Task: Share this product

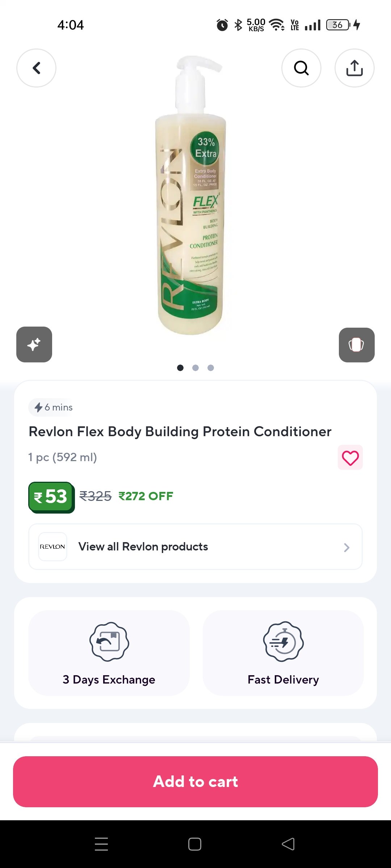Action: pos(354,68)
